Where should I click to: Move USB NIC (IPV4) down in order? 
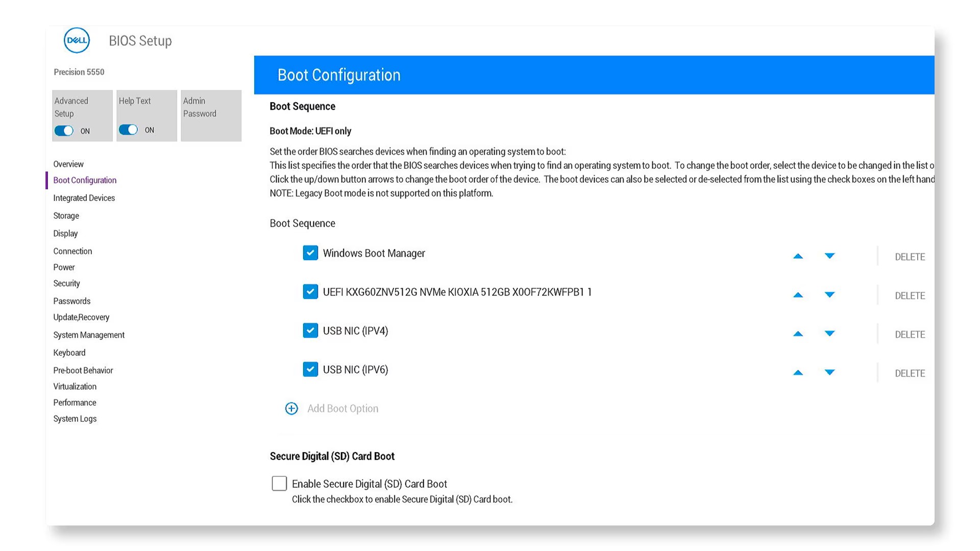tap(830, 334)
